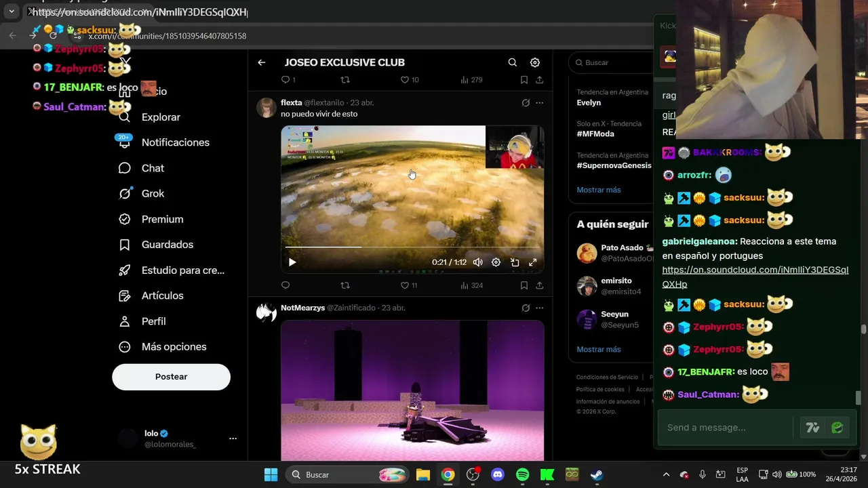This screenshot has height=488, width=868.
Task: Open Grok icon on flexta's post
Action: click(526, 103)
